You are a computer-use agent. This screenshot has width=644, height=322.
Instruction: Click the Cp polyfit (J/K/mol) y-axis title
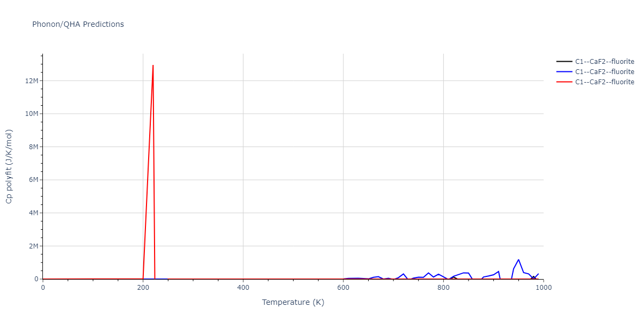pyautogui.click(x=9, y=166)
